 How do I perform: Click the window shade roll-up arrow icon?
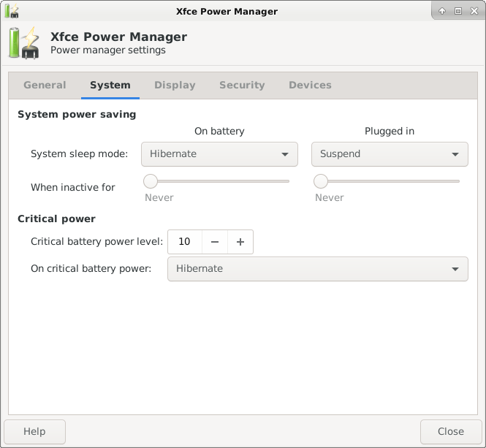point(442,11)
